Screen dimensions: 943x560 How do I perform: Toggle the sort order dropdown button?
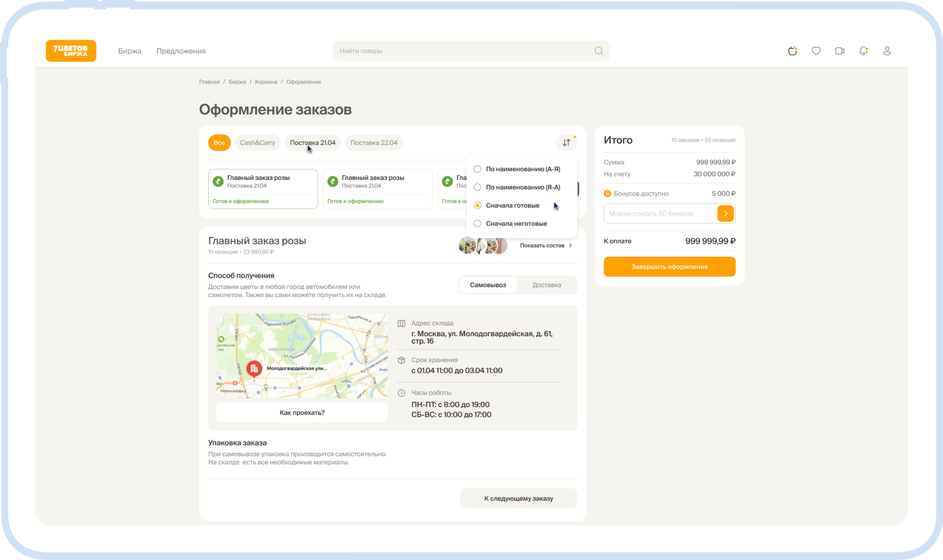[566, 143]
